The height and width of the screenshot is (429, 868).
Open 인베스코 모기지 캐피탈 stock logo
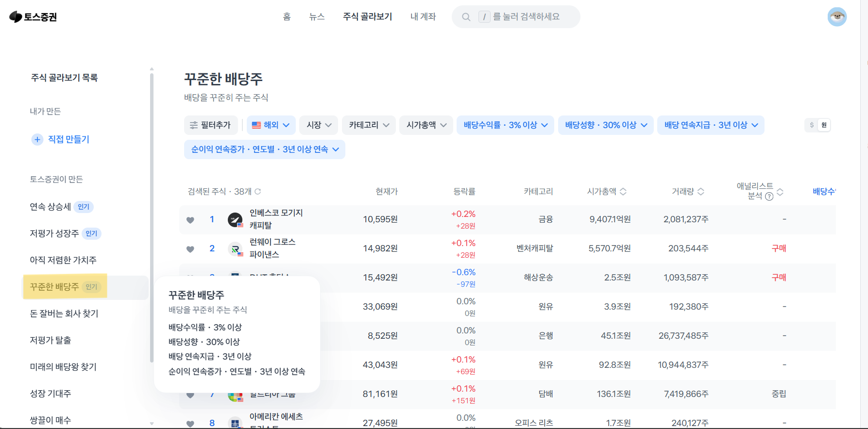coord(235,220)
